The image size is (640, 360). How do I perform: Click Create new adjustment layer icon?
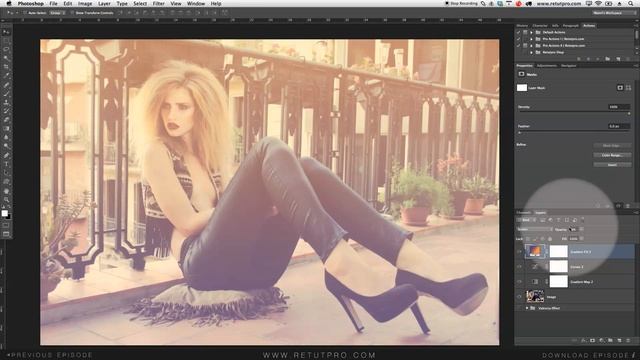[602, 340]
